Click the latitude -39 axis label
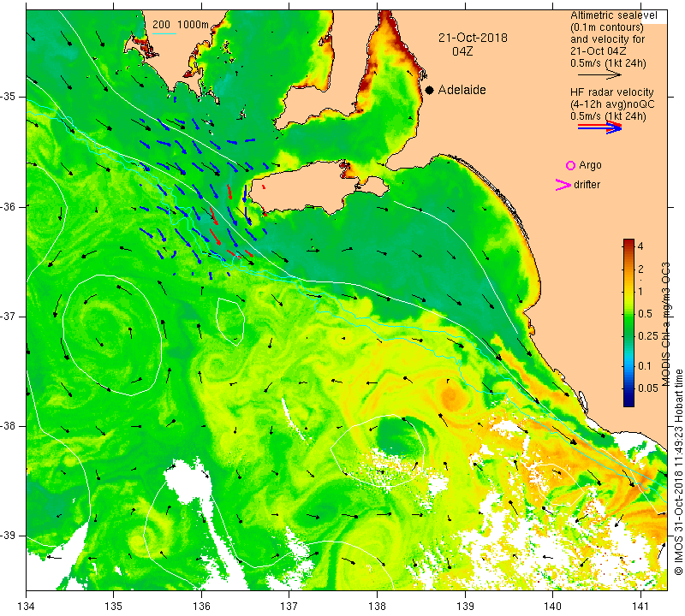The image size is (685, 616). [8, 536]
